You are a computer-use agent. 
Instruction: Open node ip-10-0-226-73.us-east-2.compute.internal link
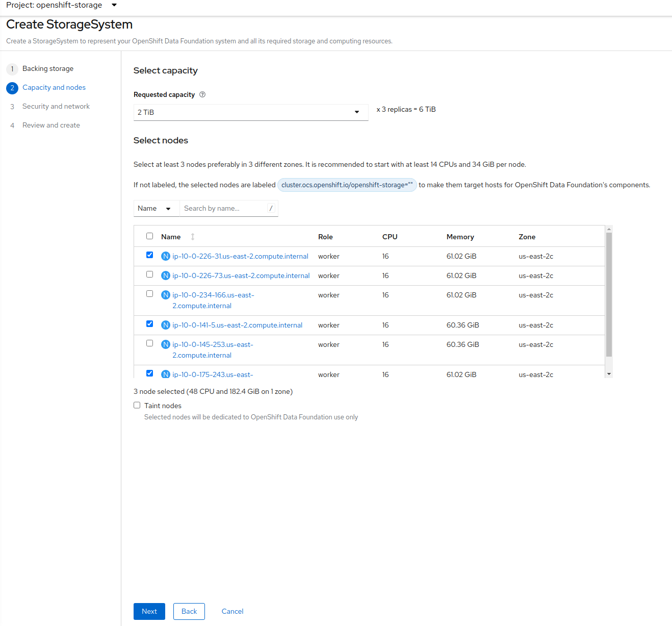click(241, 276)
